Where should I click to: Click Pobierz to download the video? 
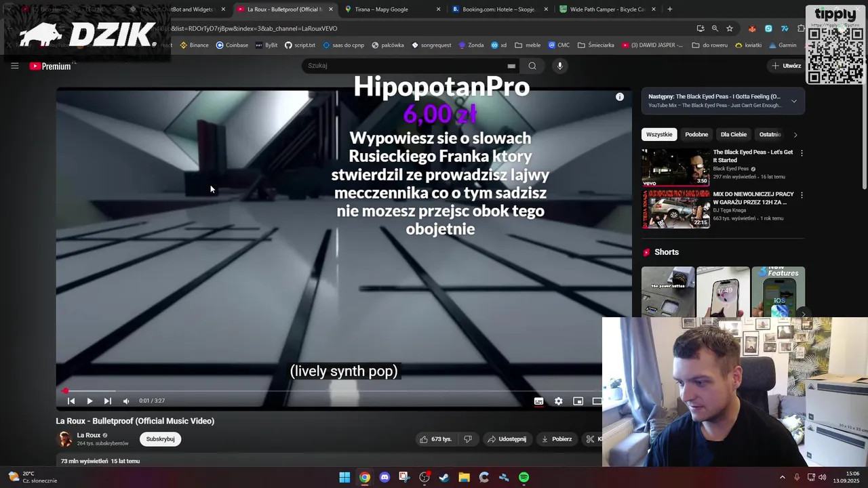(x=557, y=439)
